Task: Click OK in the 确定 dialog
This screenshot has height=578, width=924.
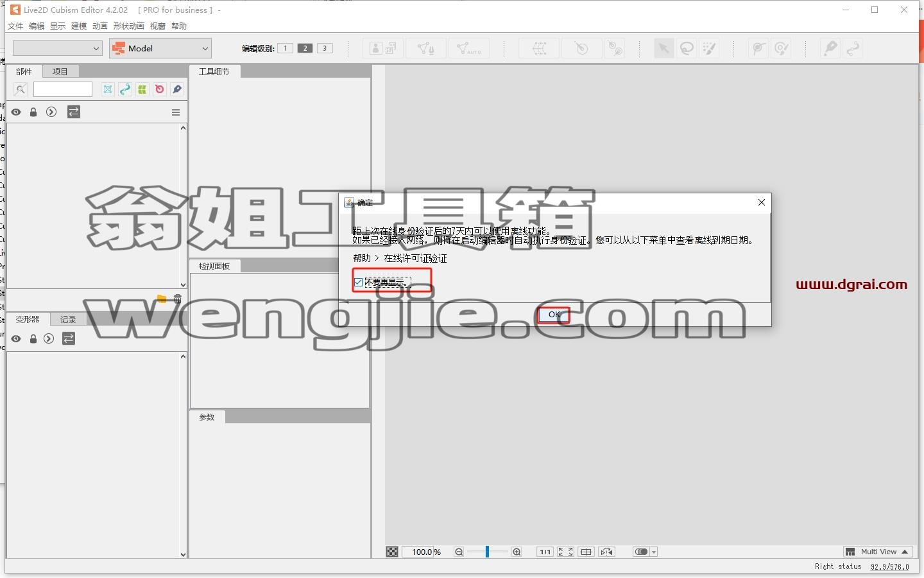Action: [x=554, y=315]
